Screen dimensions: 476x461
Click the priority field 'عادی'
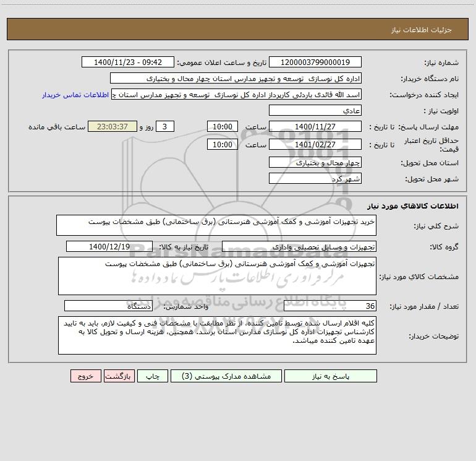[x=315, y=110]
